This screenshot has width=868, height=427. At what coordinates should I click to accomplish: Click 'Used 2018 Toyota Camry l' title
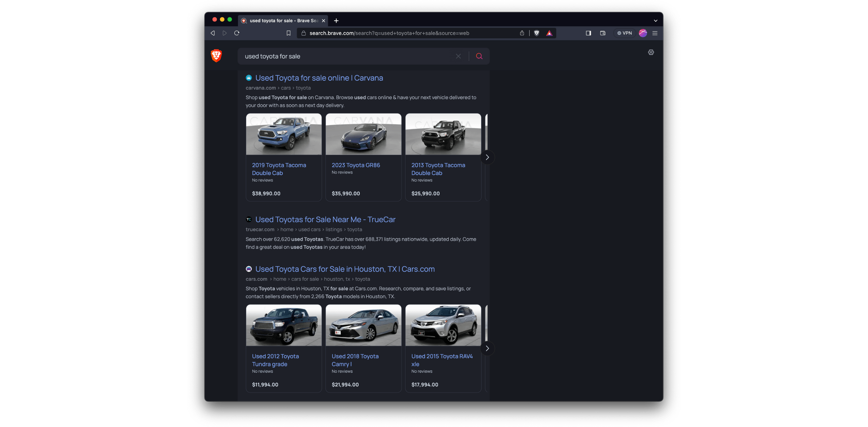click(355, 360)
